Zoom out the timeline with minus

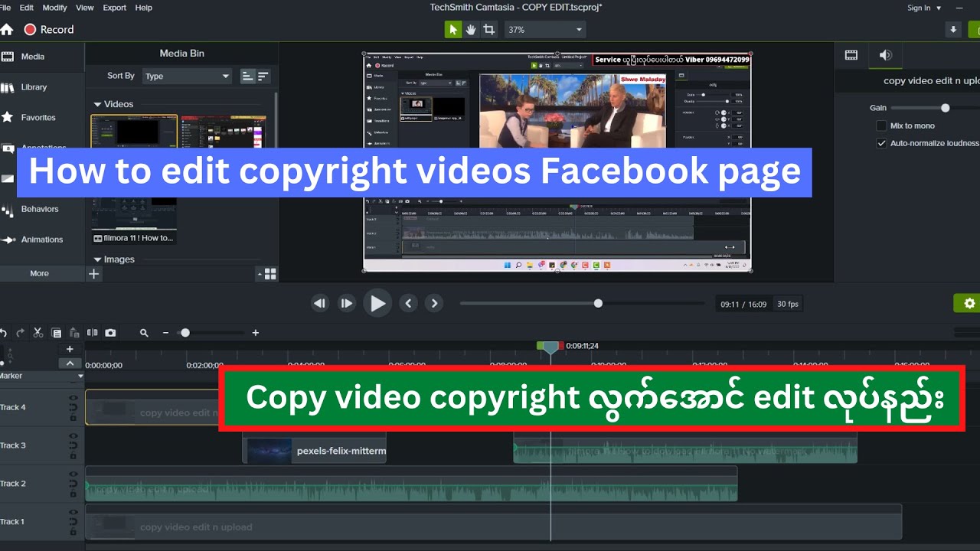[165, 333]
